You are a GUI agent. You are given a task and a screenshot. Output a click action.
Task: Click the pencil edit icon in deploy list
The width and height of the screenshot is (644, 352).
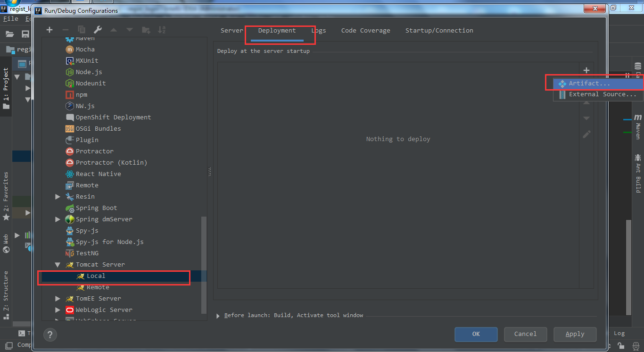(586, 134)
